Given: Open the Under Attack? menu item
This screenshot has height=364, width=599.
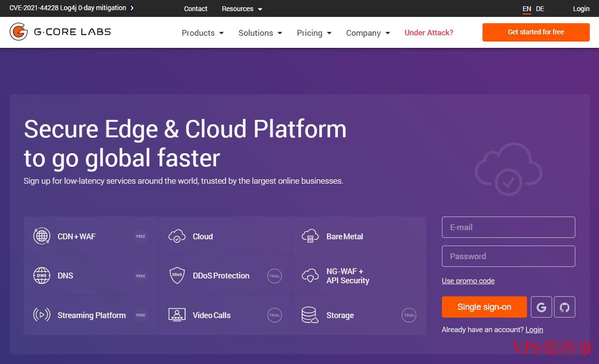Looking at the screenshot, I should (x=429, y=33).
